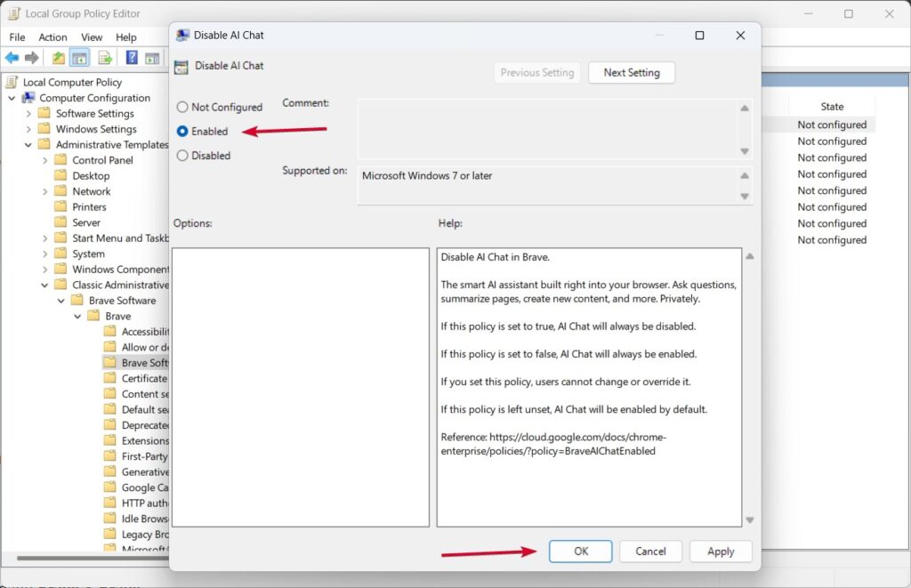Click the Server folder icon
The width and height of the screenshot is (911, 588).
pyautogui.click(x=60, y=222)
